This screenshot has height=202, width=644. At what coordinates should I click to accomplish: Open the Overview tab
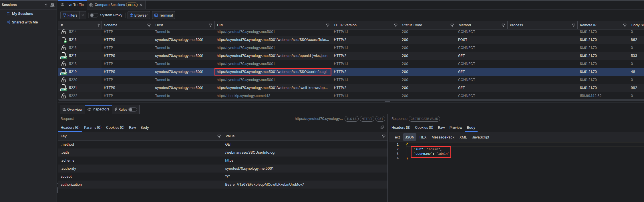tap(73, 110)
